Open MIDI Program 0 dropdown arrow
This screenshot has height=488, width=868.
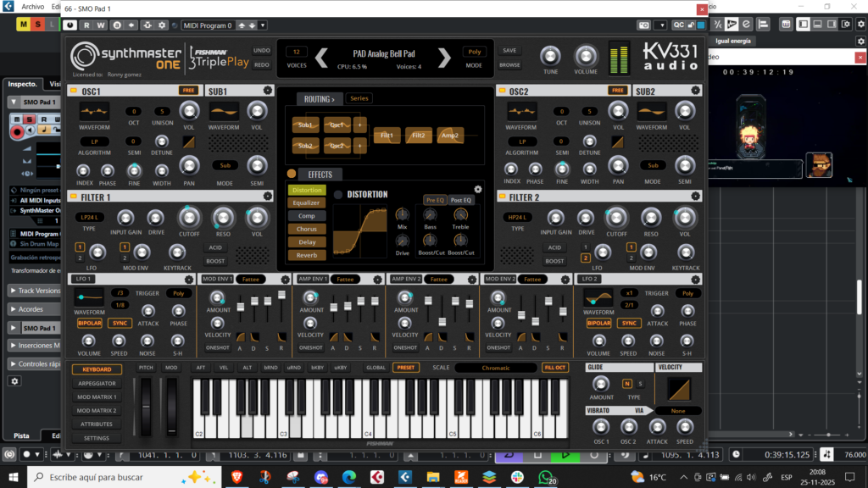tap(263, 25)
